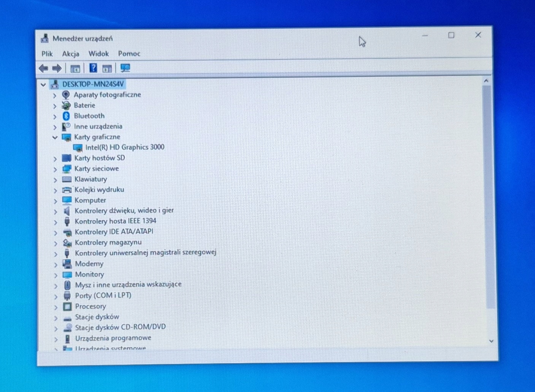Select the Monitory label

[89, 274]
